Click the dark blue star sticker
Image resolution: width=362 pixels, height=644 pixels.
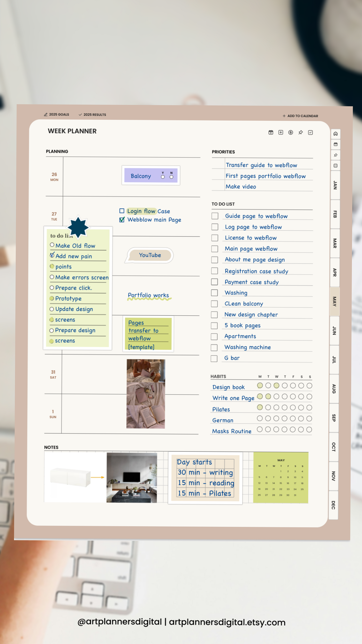pos(78,227)
